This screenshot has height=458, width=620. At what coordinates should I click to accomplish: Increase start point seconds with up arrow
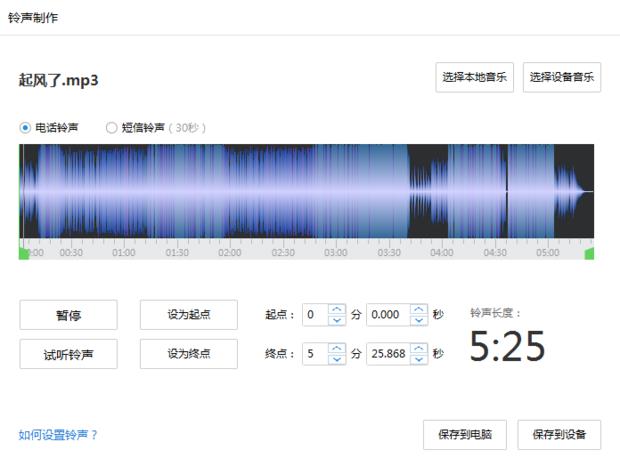tap(420, 310)
